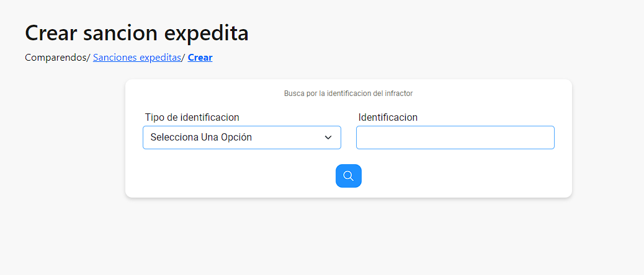The image size is (644, 275).
Task: Click the bold Crear breadcrumb link
Action: click(200, 58)
